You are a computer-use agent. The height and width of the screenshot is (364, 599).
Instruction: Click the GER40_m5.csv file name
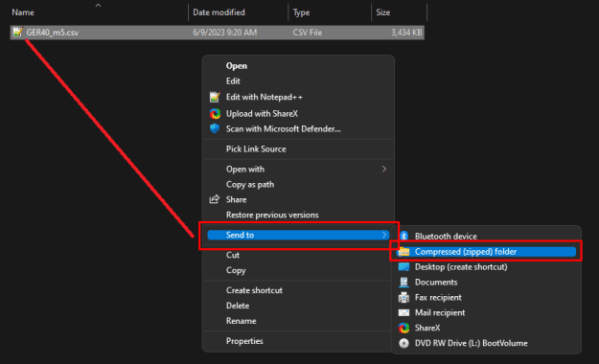(53, 33)
